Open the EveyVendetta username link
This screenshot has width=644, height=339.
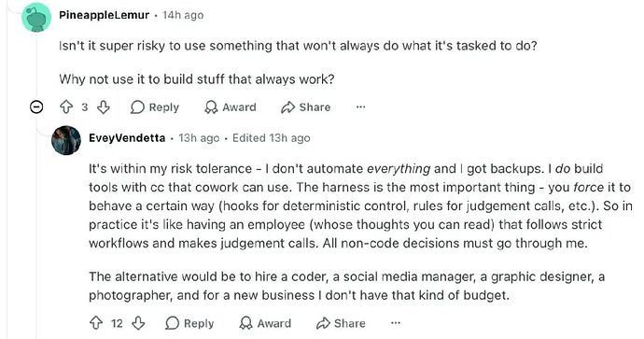[127, 137]
